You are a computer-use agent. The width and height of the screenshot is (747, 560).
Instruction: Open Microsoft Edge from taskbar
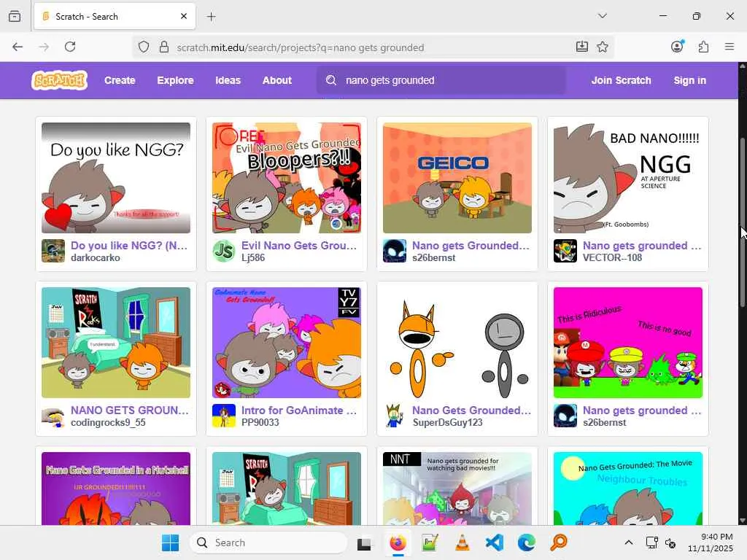point(527,542)
